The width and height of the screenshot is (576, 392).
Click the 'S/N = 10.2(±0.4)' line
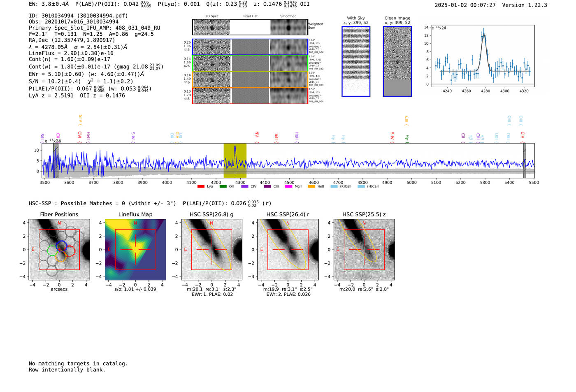pyautogui.click(x=81, y=81)
